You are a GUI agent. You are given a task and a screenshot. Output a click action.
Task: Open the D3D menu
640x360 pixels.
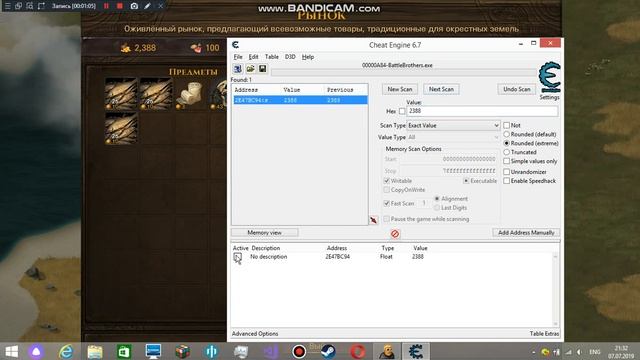290,57
